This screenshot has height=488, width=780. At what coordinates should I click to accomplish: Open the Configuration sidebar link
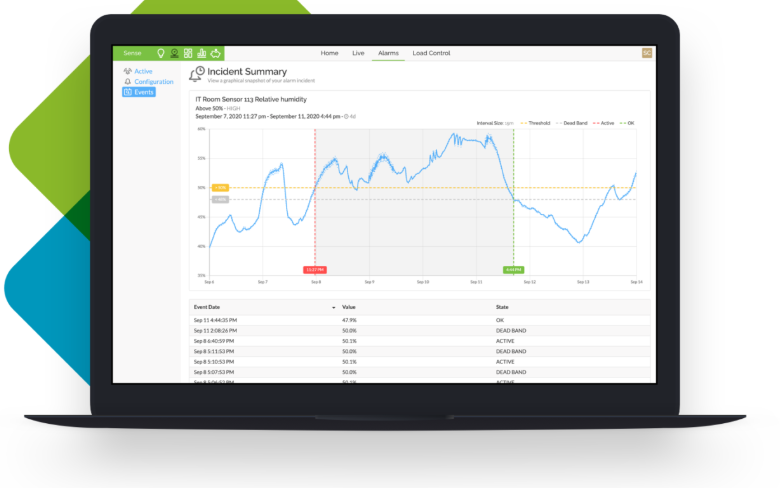154,82
